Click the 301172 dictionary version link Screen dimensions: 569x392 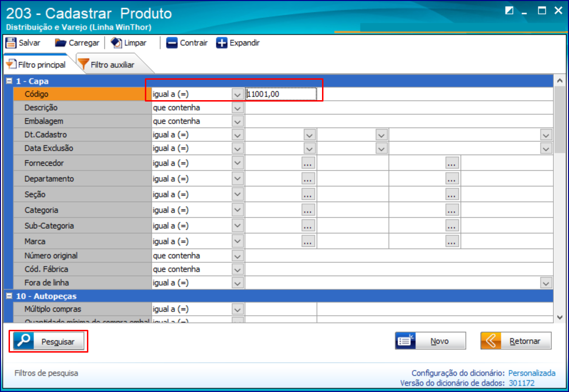pos(522,383)
